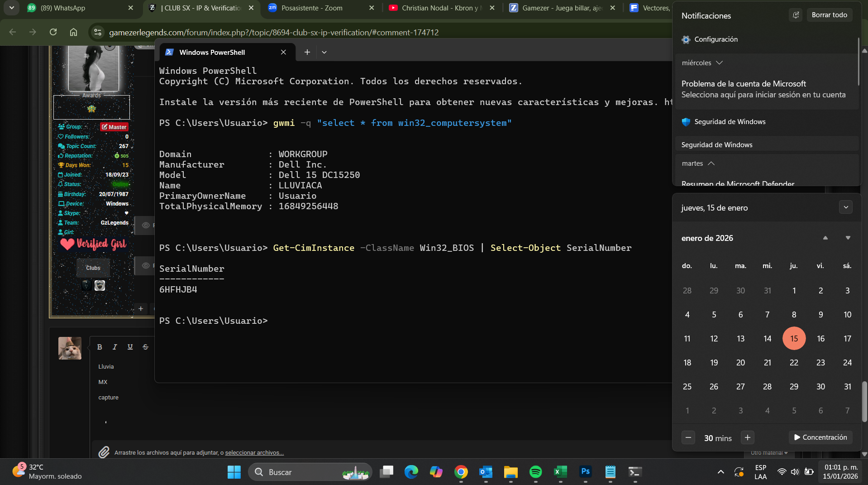The height and width of the screenshot is (485, 868).
Task: Switch to Terminal in the taskbar
Action: [635, 472]
